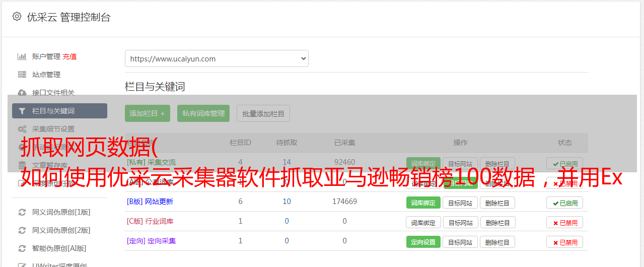Click 删除栏目 for [C版] 行业词库 row
Screen dimensions: 644x267
click(x=497, y=222)
